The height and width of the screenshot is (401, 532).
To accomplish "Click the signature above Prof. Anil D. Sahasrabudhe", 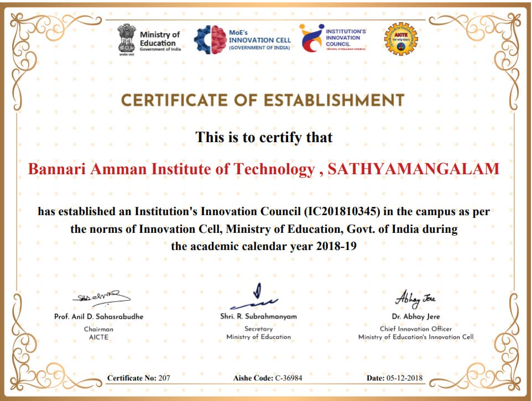I will [101, 297].
